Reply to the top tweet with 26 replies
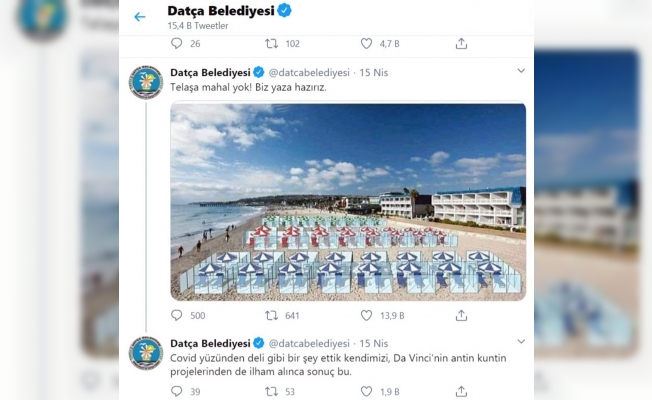The height and width of the screenshot is (400, 652). 177,44
